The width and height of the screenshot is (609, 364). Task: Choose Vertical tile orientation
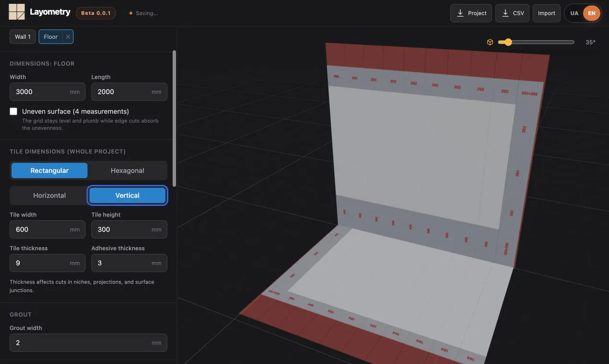(x=128, y=195)
